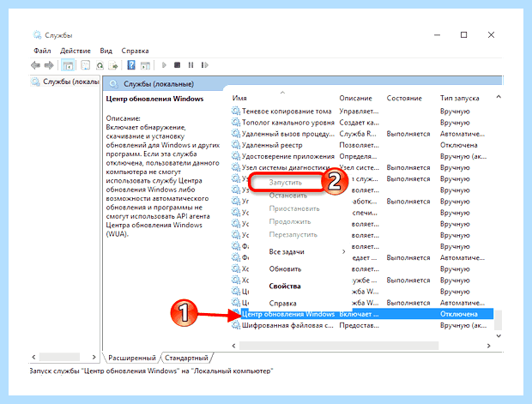This screenshot has height=404, width=532.
Task: Click the Properties icon in the toolbar
Action: 86,65
